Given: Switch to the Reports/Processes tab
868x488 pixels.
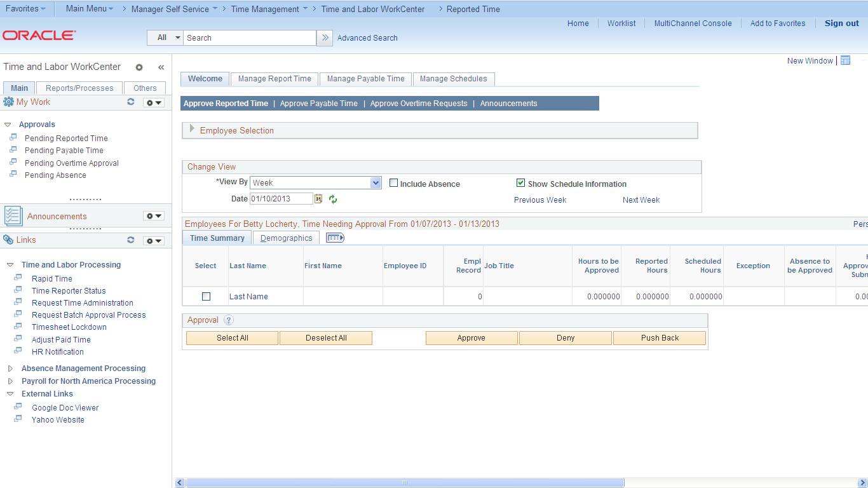Looking at the screenshot, I should point(79,87).
